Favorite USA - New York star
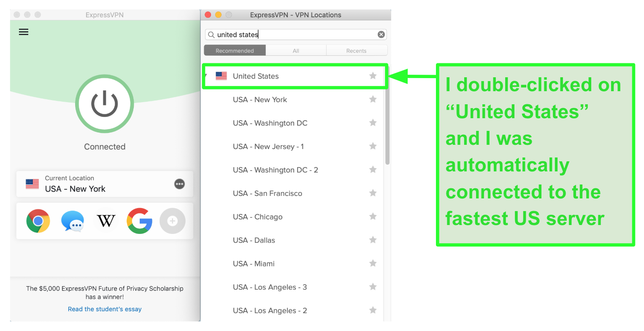The width and height of the screenshot is (644, 331). [373, 99]
